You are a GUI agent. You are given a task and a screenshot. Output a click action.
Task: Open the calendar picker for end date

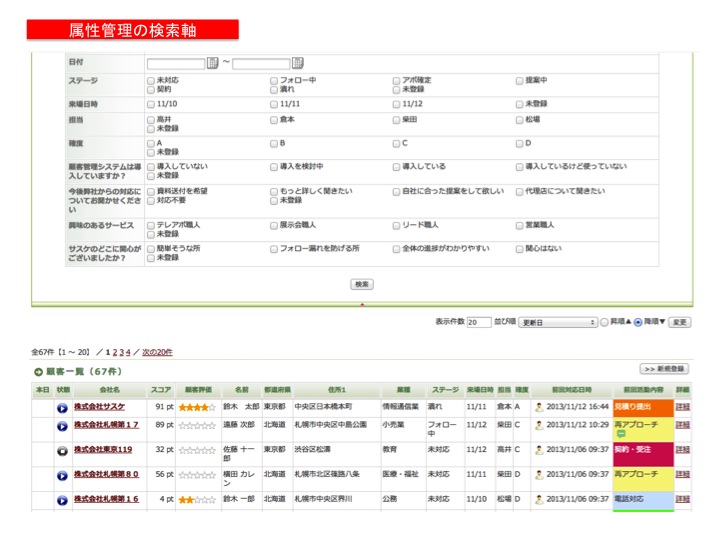[x=298, y=63]
